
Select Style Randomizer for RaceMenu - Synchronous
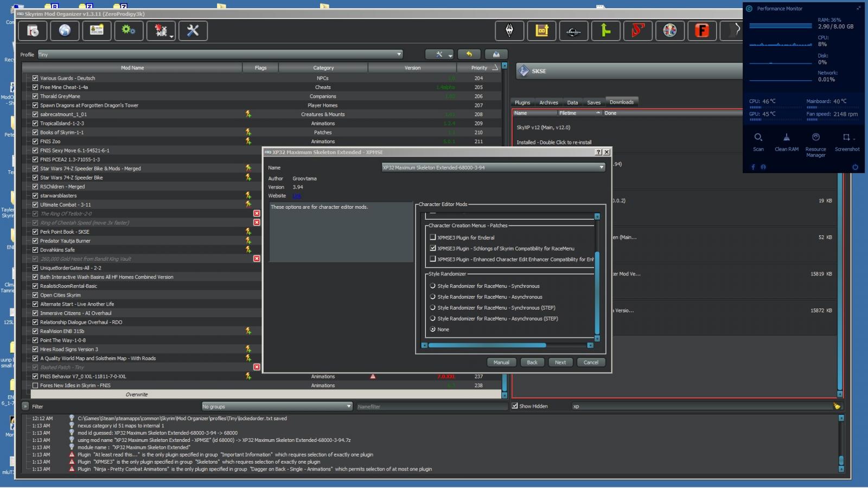click(433, 286)
